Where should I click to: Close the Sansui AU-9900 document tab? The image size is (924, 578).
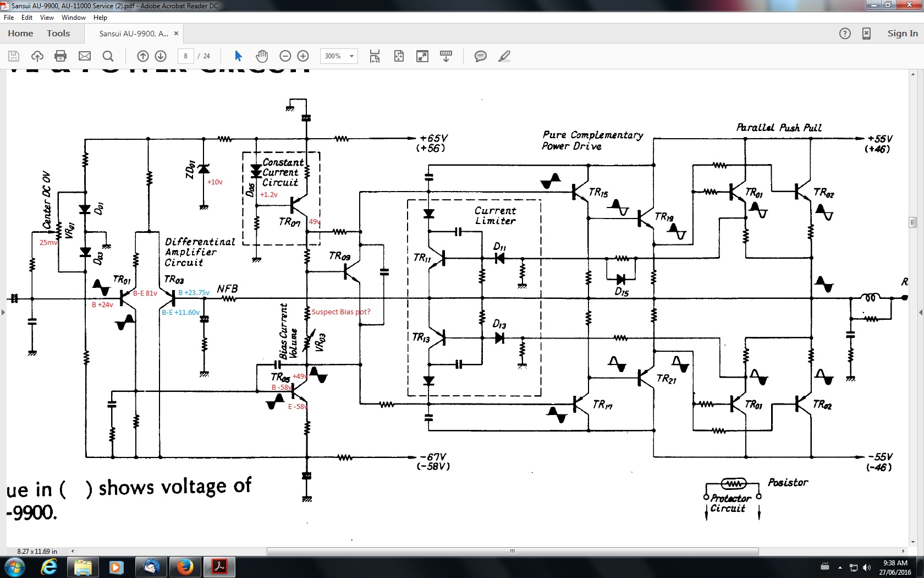(x=176, y=34)
